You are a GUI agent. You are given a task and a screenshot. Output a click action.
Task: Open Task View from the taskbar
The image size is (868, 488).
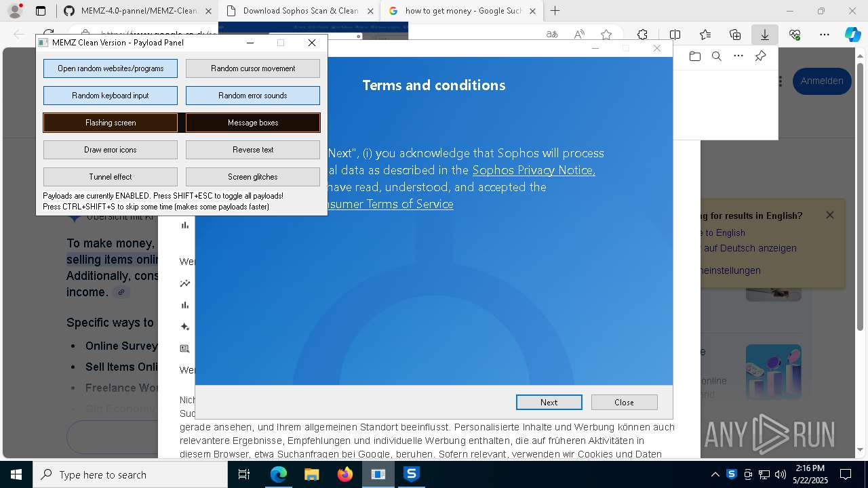pyautogui.click(x=245, y=475)
